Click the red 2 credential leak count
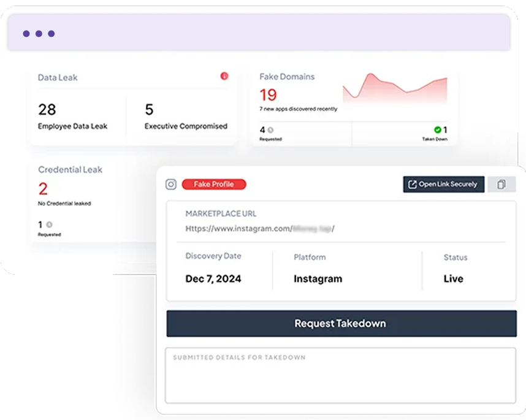 coord(43,188)
